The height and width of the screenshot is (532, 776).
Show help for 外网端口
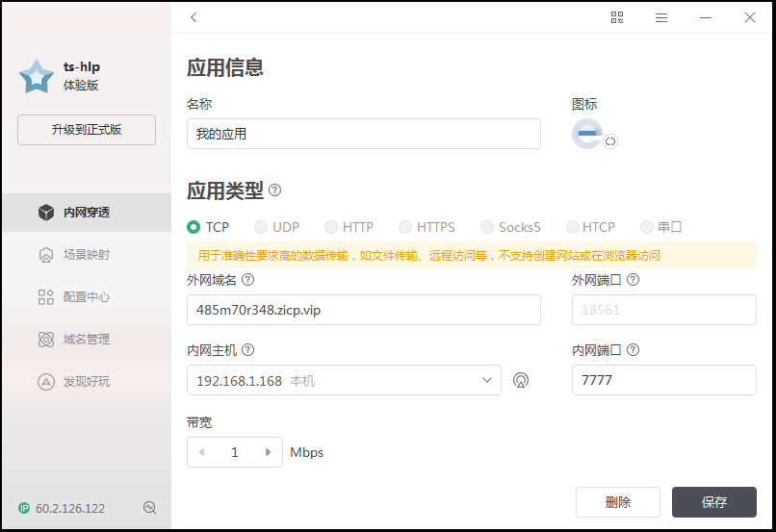pos(633,280)
